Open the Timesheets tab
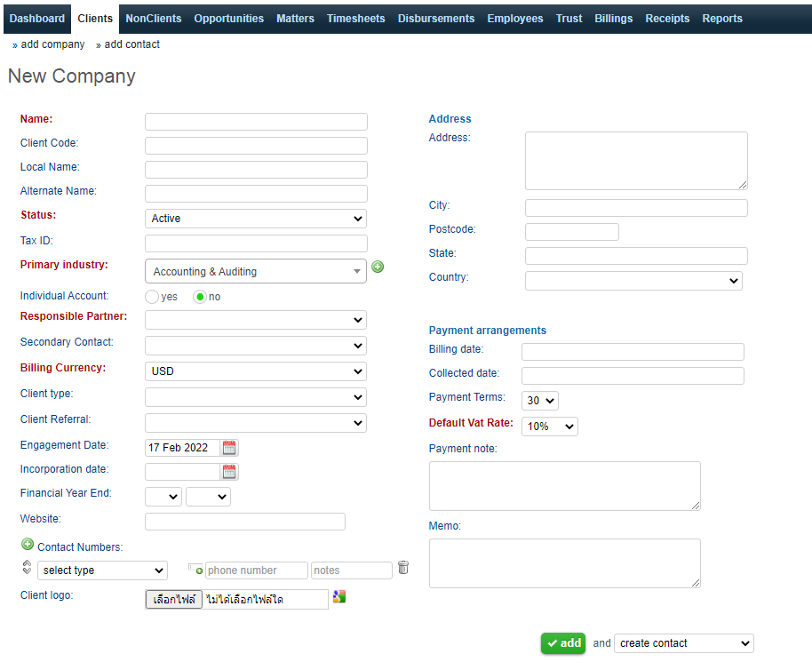Viewport: 812px width, 670px height. coord(355,19)
